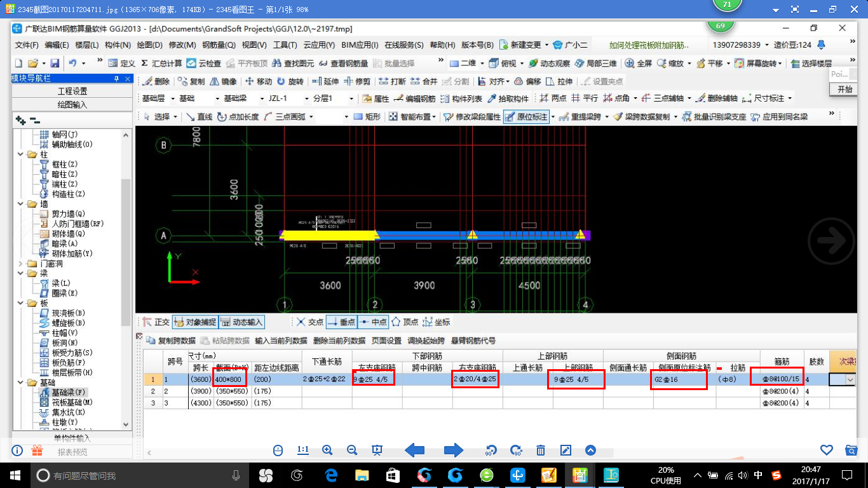Screen dimensions: 868x488
Task: Click 悬臂钢筋代号 button
Action: (473, 341)
